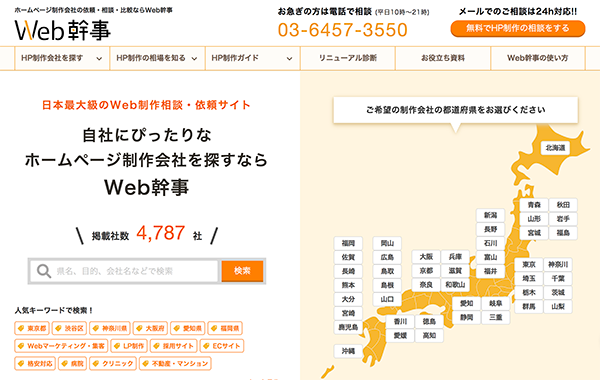This screenshot has height=380, width=600.
Task: Select the 不動産・マンション keyword tag
Action: tap(175, 364)
